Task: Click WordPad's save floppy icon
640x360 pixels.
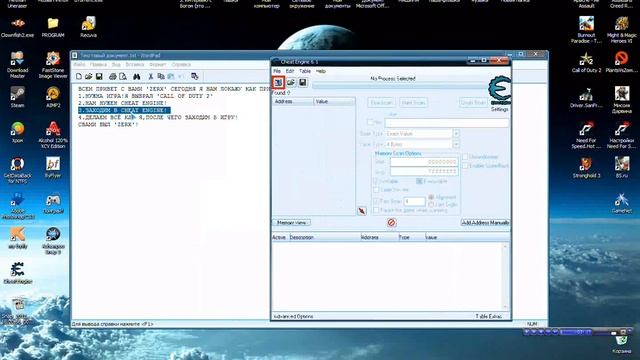Action: pyautogui.click(x=99, y=76)
